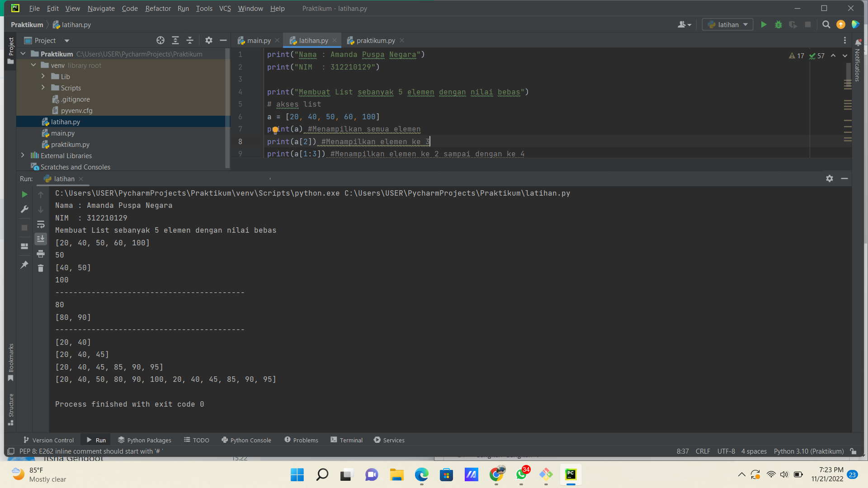Click the Debug bug icon
Image resolution: width=868 pixels, height=488 pixels.
(778, 24)
